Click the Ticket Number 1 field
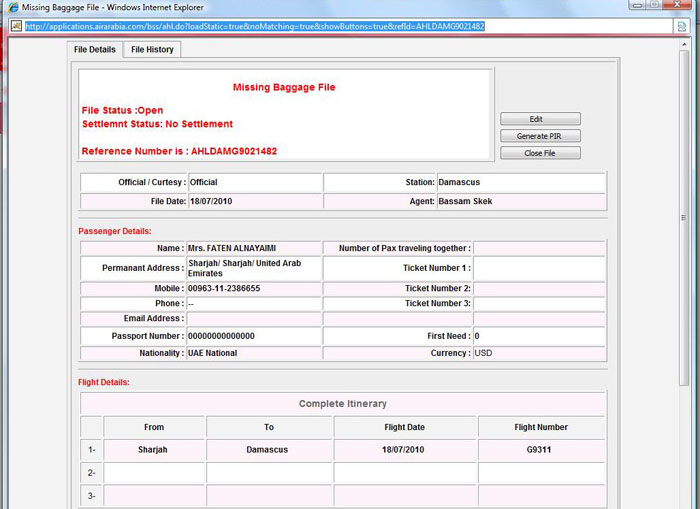Image resolution: width=700 pixels, height=509 pixels. pos(539,269)
